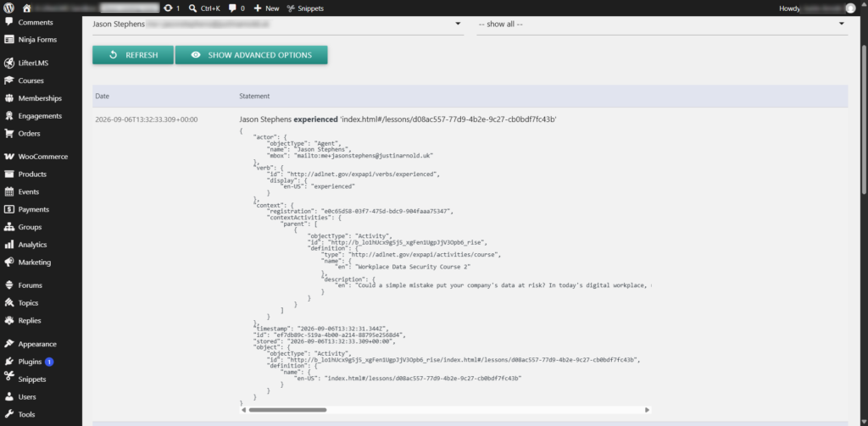
Task: Open the site home icon
Action: click(26, 8)
